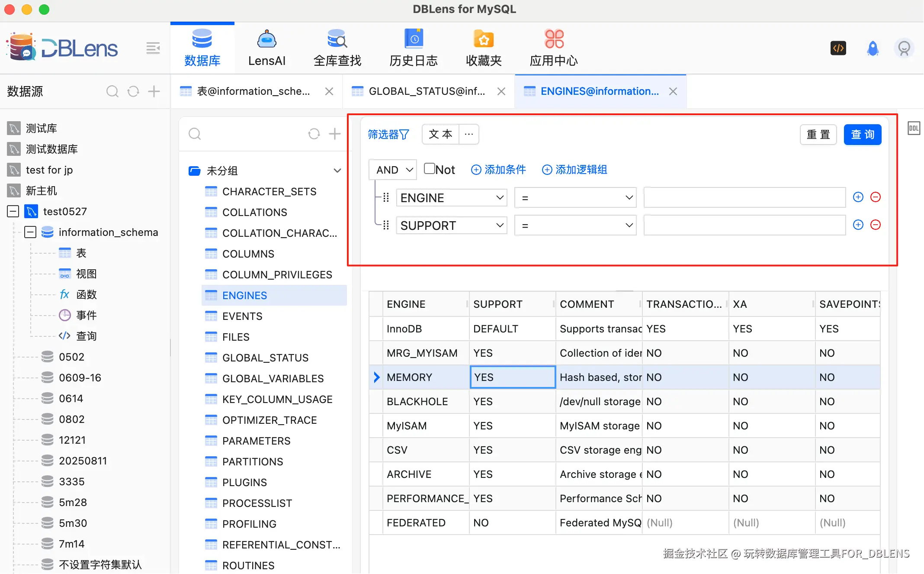Add condition after the ENGINE row
Viewport: 924px width, 574px height.
tap(858, 197)
